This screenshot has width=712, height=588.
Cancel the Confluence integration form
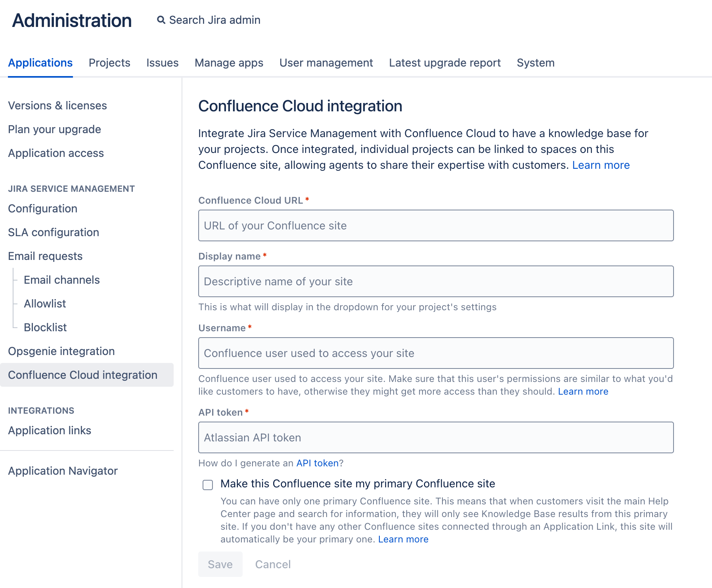point(273,564)
